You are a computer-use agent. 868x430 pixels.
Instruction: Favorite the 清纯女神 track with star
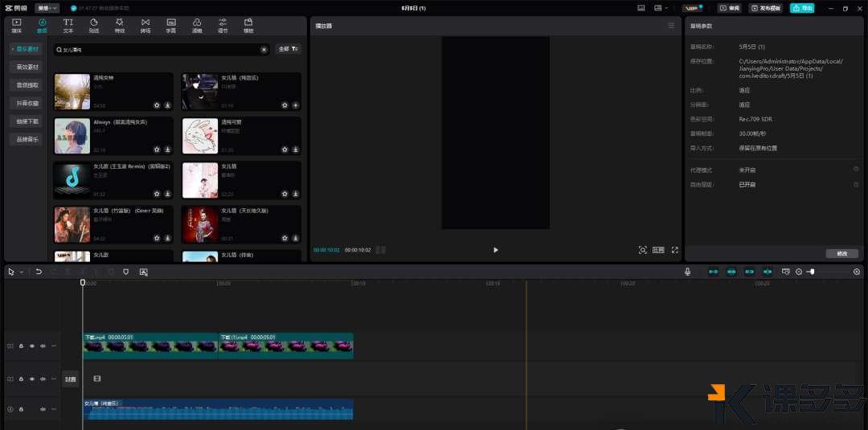coord(157,105)
